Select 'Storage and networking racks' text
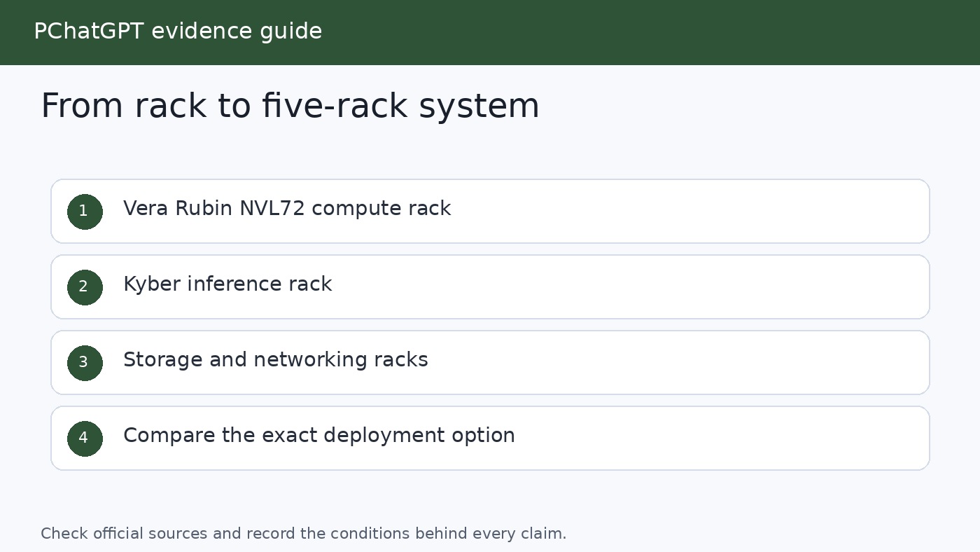The width and height of the screenshot is (980, 552). point(276,360)
